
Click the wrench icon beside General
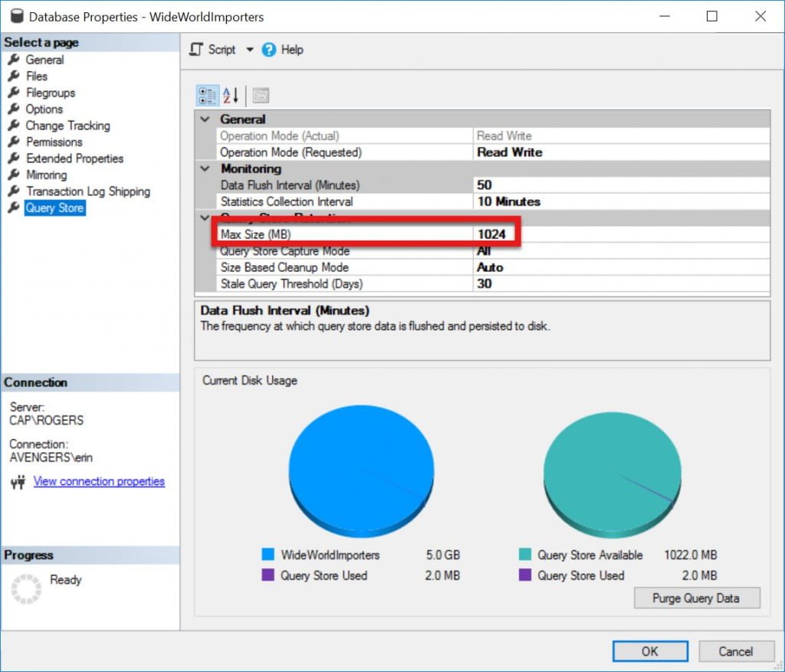[14, 60]
